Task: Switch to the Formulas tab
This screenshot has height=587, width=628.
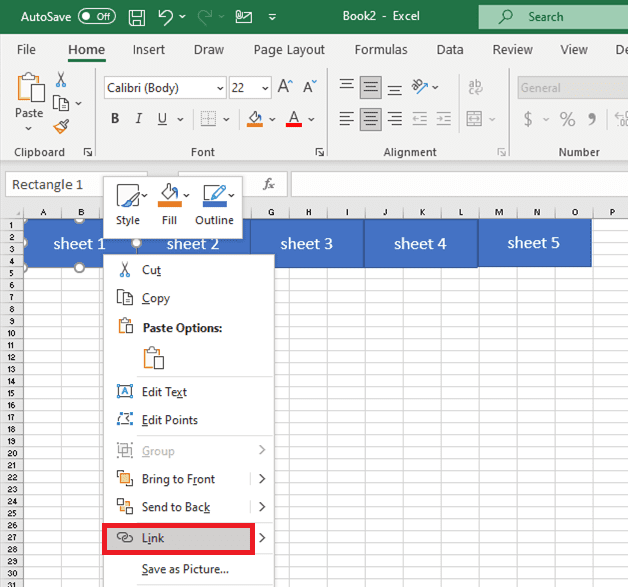Action: (381, 50)
